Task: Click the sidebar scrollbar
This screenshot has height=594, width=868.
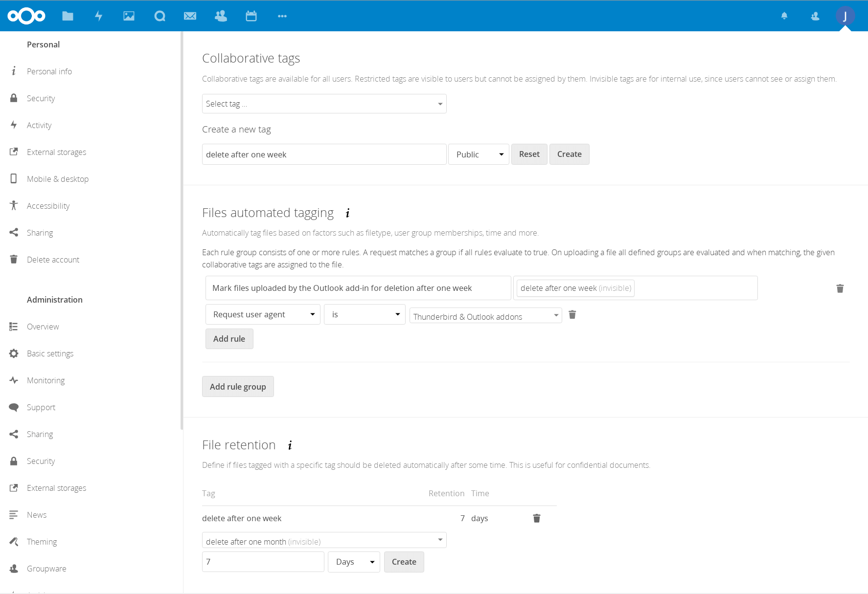Action: [182, 231]
